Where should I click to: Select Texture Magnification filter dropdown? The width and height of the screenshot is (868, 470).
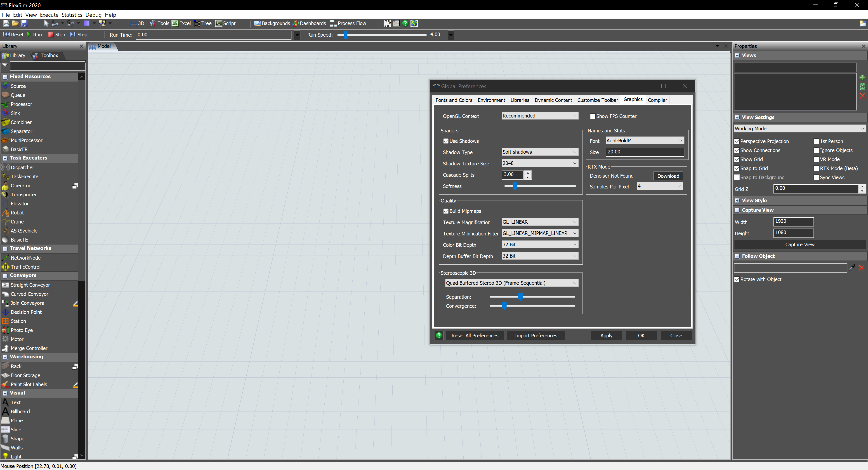coord(539,222)
